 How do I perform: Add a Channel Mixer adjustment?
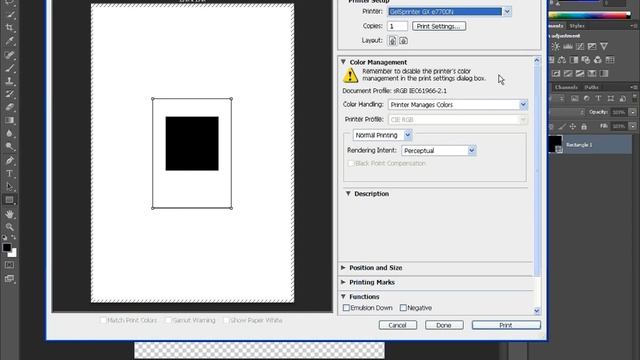[598, 60]
